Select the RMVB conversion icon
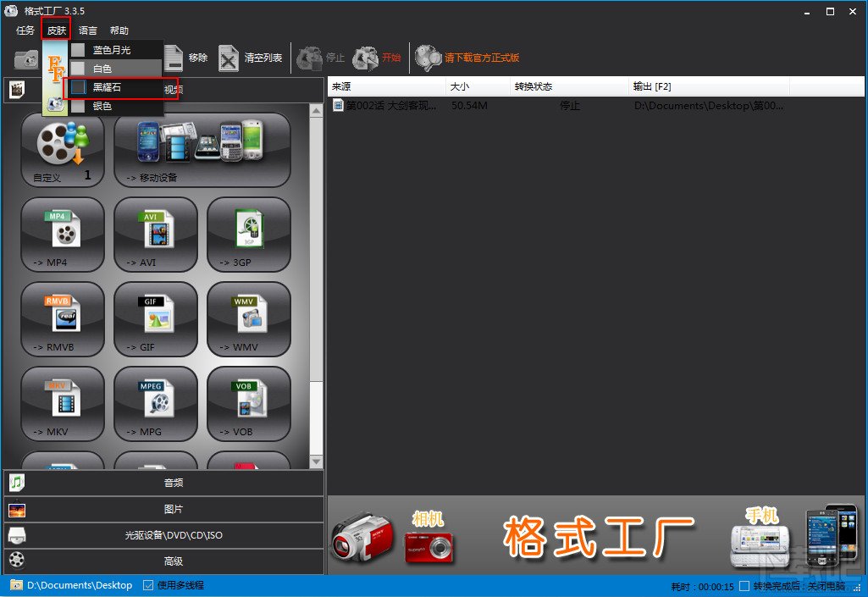The width and height of the screenshot is (868, 597). click(x=63, y=319)
